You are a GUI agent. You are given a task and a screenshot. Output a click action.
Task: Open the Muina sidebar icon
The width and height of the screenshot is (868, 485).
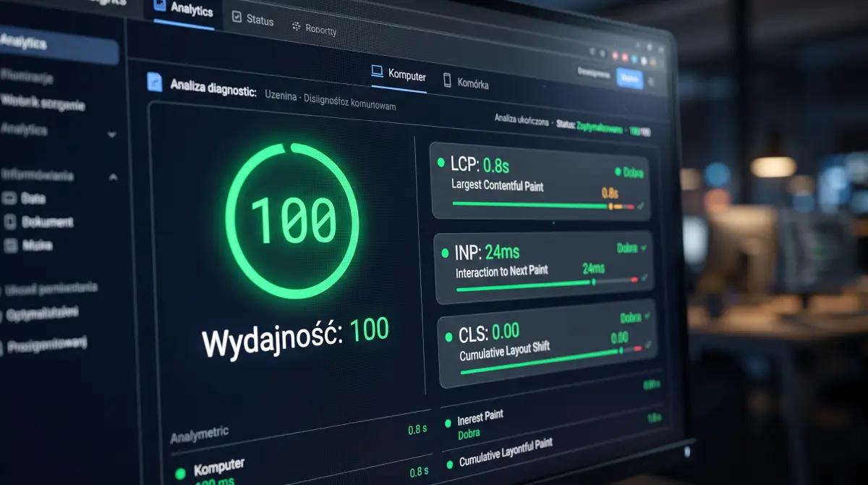(x=10, y=245)
